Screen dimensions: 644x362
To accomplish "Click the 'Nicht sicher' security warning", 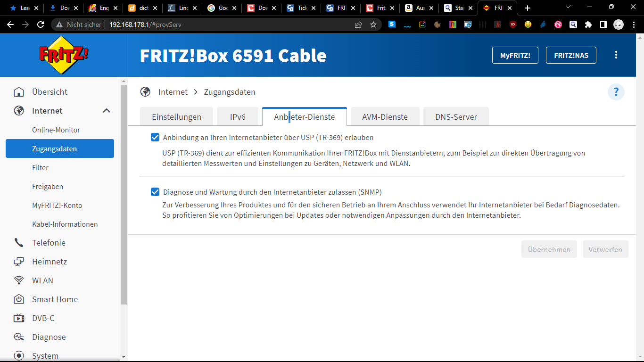I will (x=79, y=25).
